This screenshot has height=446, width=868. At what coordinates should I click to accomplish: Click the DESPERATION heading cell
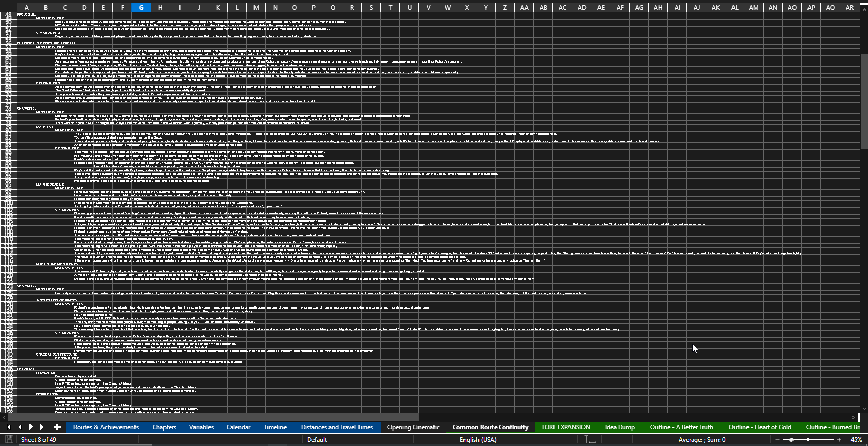pyautogui.click(x=48, y=394)
